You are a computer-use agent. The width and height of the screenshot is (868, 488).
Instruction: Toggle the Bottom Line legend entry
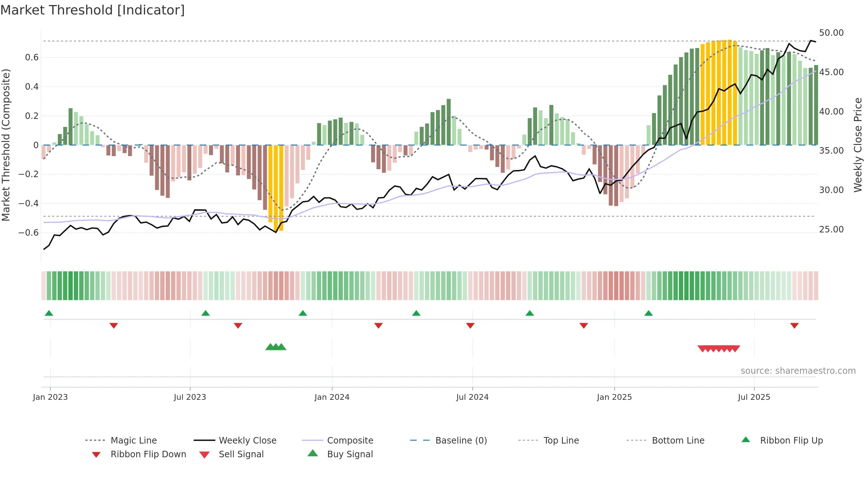coord(665,440)
